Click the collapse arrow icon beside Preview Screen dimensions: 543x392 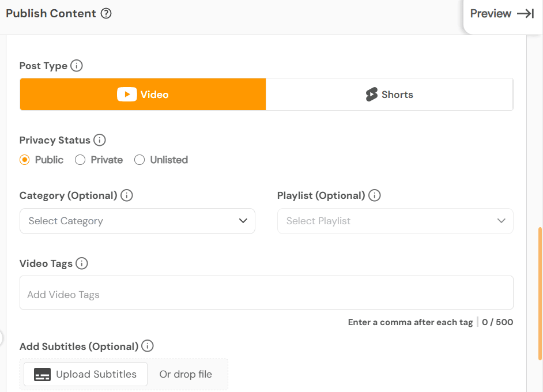click(x=526, y=14)
